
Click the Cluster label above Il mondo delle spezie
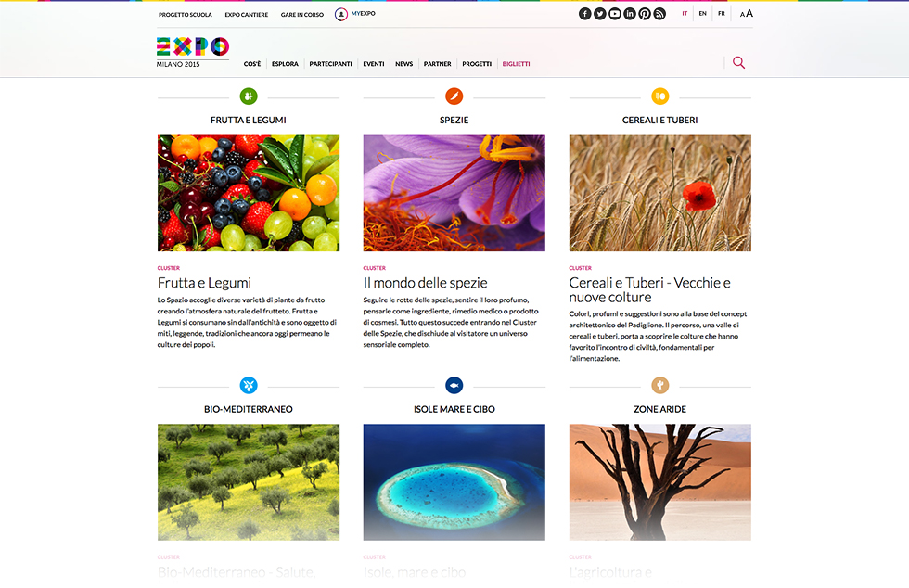coord(375,268)
